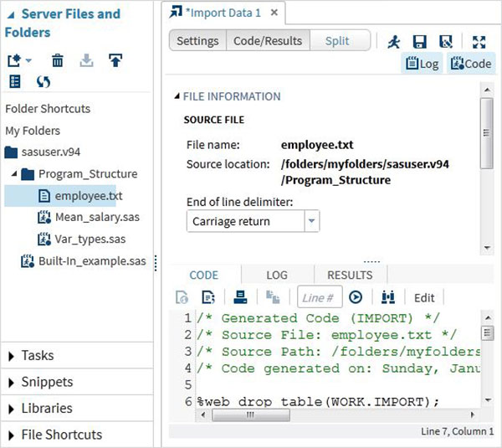This screenshot has height=448, width=502.
Task: Open the End of line delimiter dropdown
Action: click(311, 222)
